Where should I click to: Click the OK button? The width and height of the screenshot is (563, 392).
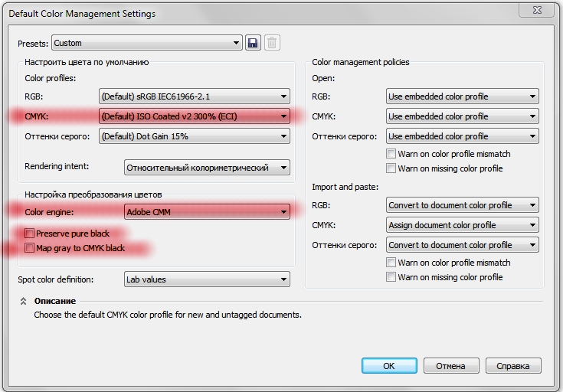389,366
